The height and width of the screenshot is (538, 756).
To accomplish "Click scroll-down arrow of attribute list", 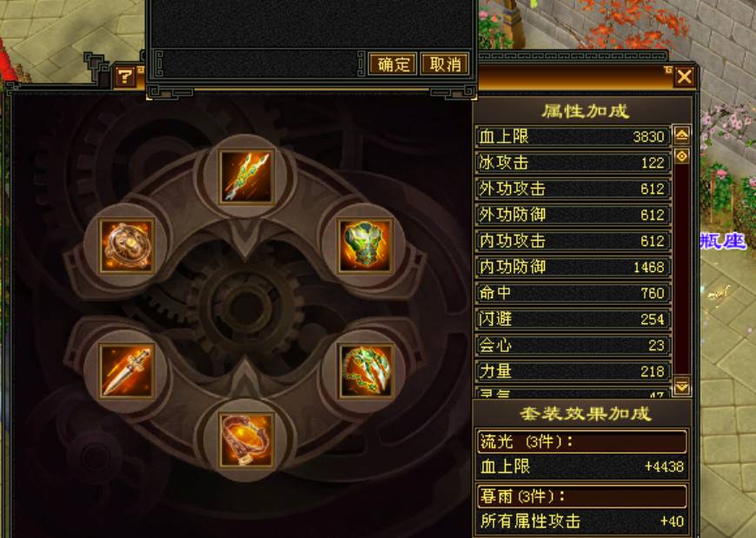I will pos(681,386).
